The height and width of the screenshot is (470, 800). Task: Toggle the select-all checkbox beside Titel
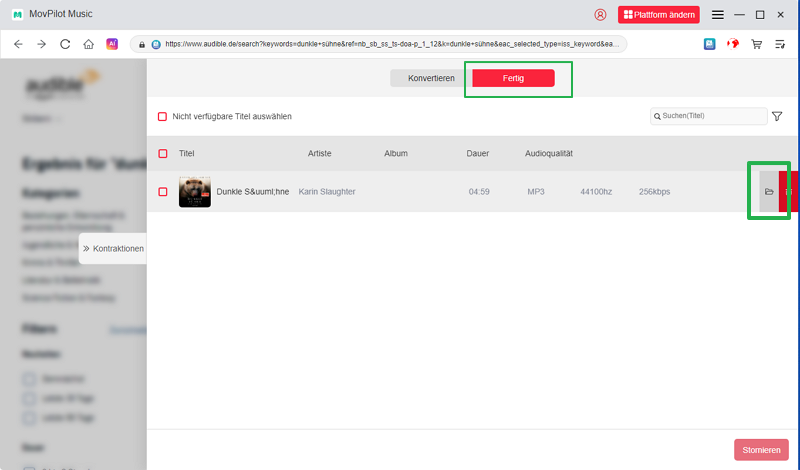tap(163, 154)
